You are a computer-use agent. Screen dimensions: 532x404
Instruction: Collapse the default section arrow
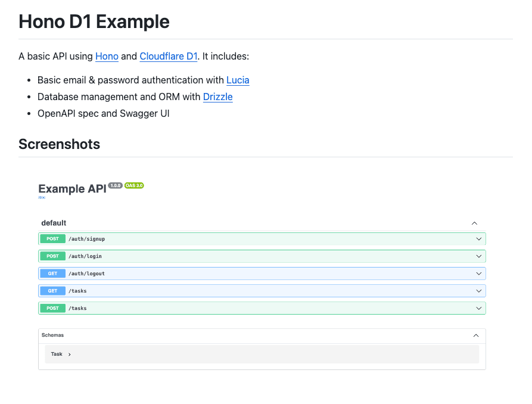(474, 223)
